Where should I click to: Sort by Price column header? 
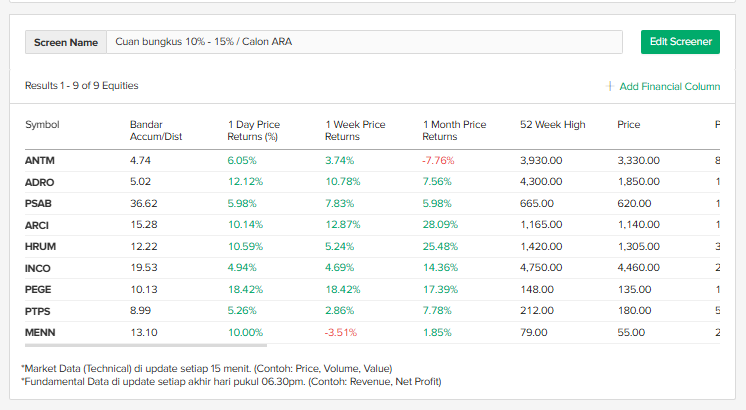(x=629, y=125)
